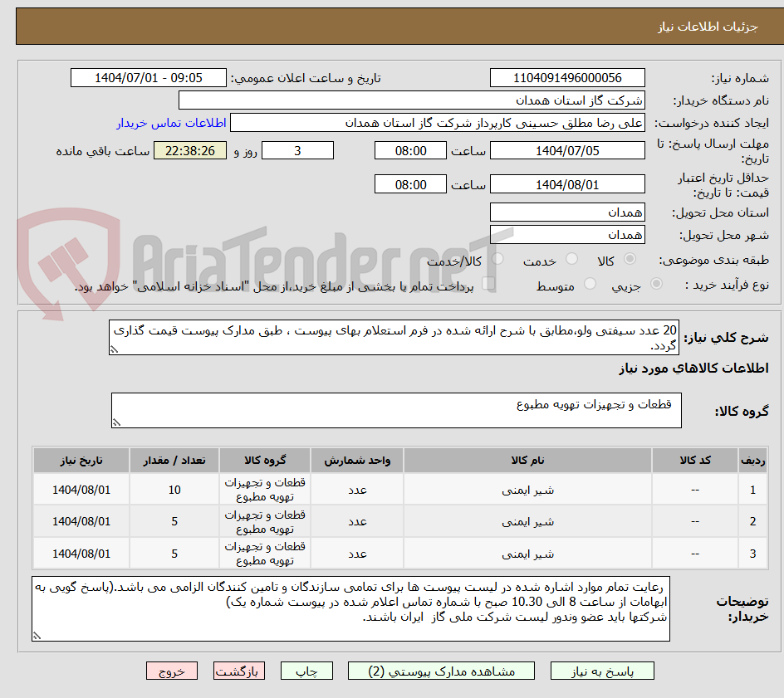This screenshot has width=784, height=698.
Task: Click the remaining time counter 22:38:26
Action: point(189,150)
